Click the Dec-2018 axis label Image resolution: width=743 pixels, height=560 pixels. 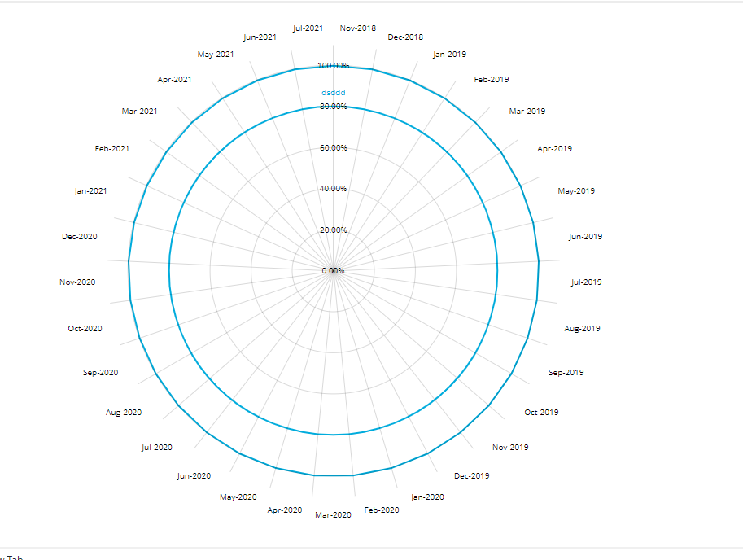click(405, 37)
